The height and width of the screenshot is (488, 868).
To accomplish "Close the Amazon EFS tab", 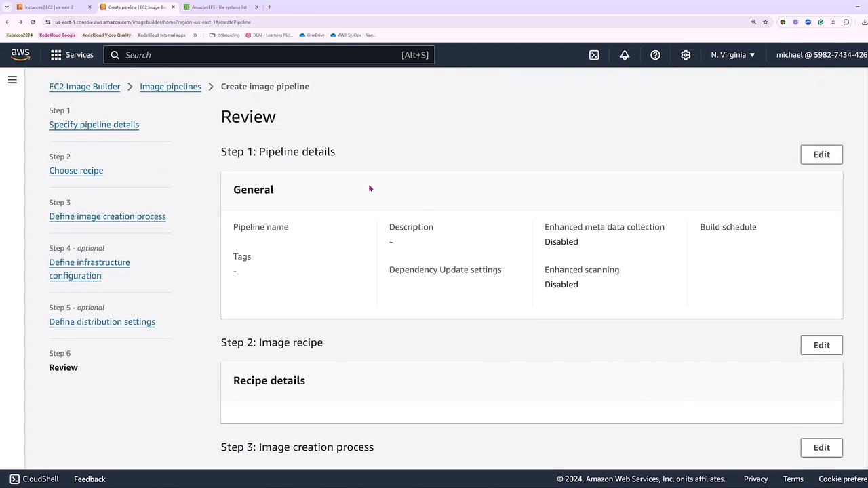I will 256,7.
